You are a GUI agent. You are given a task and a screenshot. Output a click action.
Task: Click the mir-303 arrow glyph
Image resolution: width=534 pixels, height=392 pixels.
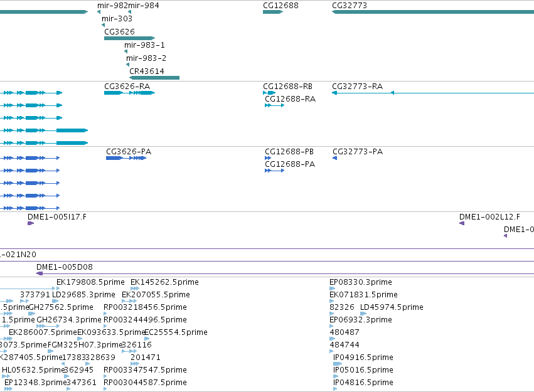(103, 25)
